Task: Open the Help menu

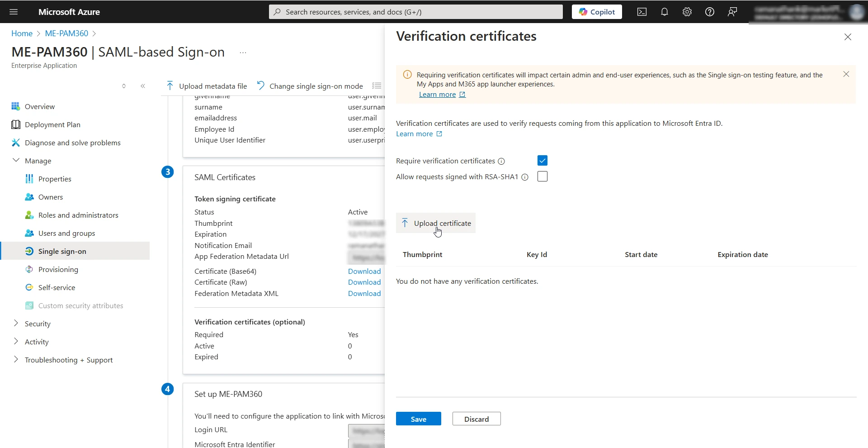Action: [x=709, y=12]
